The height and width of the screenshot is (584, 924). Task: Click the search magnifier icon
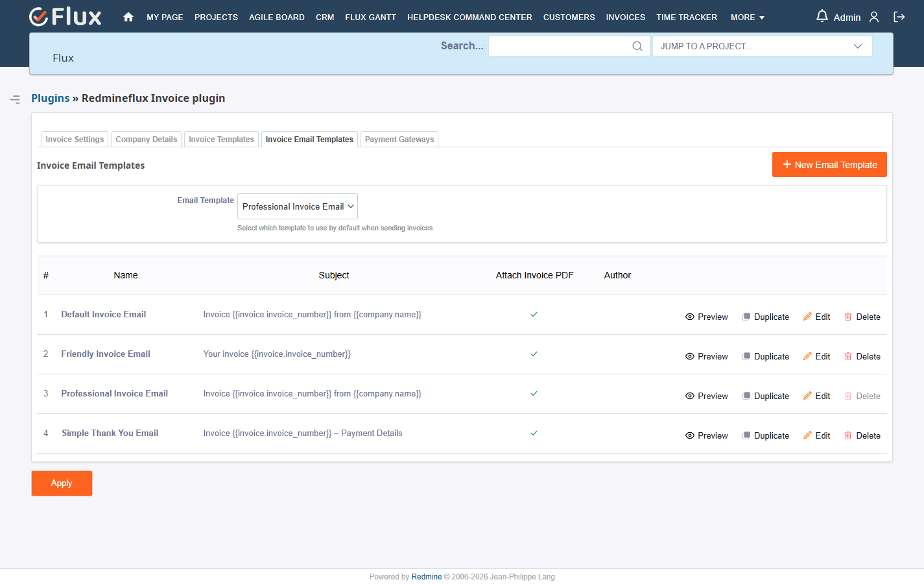tap(637, 46)
